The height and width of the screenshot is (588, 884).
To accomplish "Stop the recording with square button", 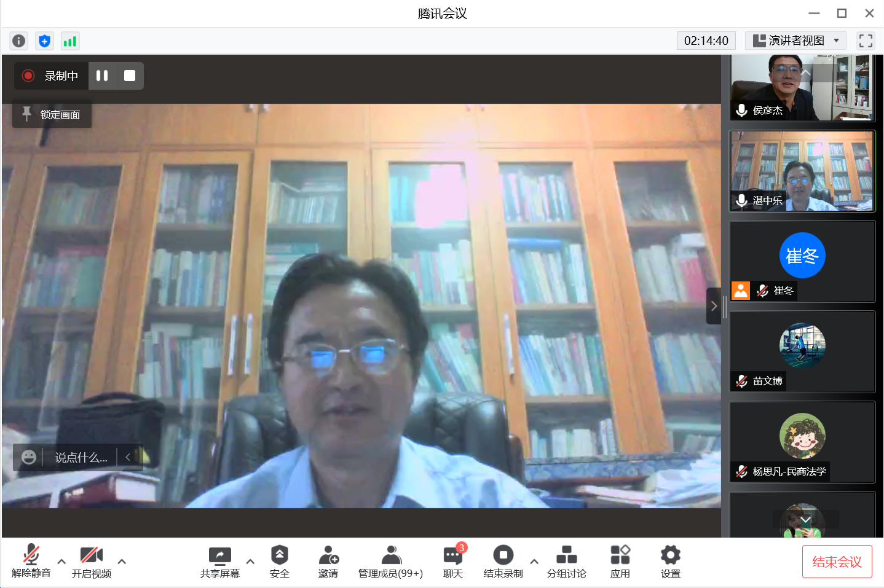I will pos(130,76).
